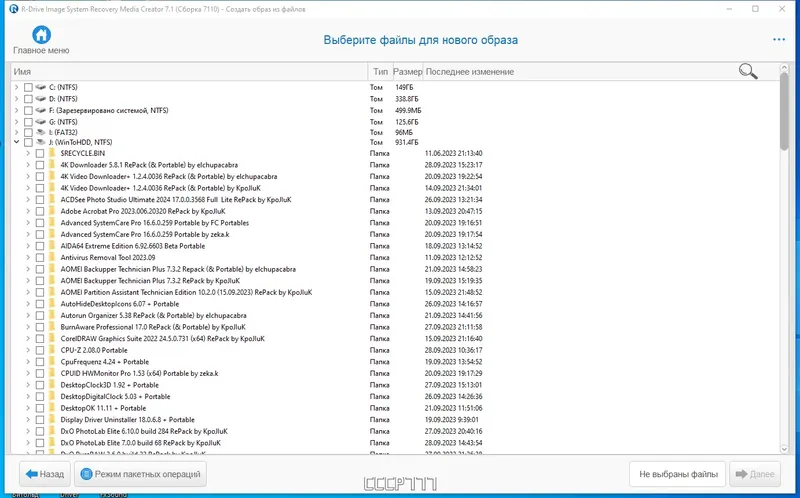Click the Не выбраны файлы button
The width and height of the screenshot is (800, 498).
(678, 474)
